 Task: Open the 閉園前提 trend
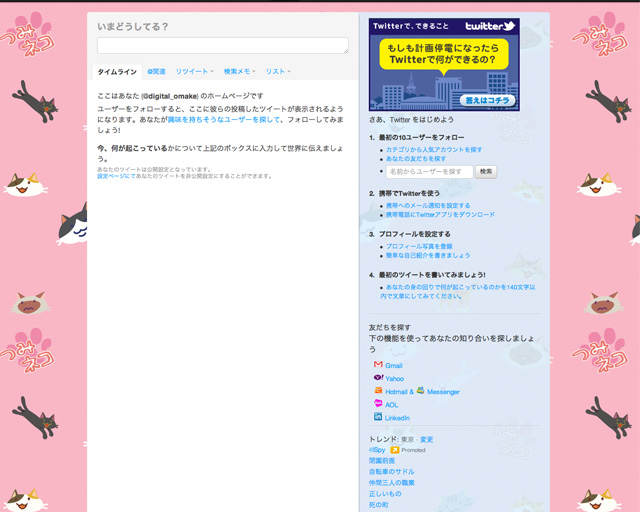tap(382, 461)
